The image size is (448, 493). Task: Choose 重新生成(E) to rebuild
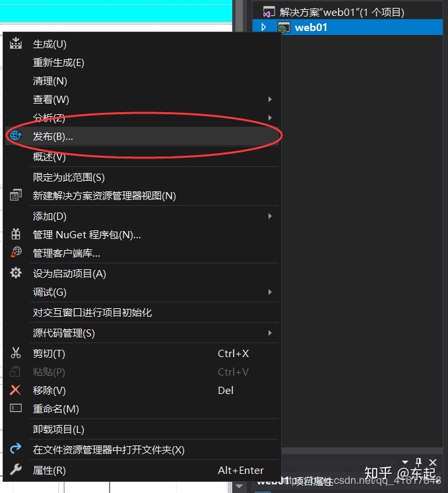tap(141, 63)
